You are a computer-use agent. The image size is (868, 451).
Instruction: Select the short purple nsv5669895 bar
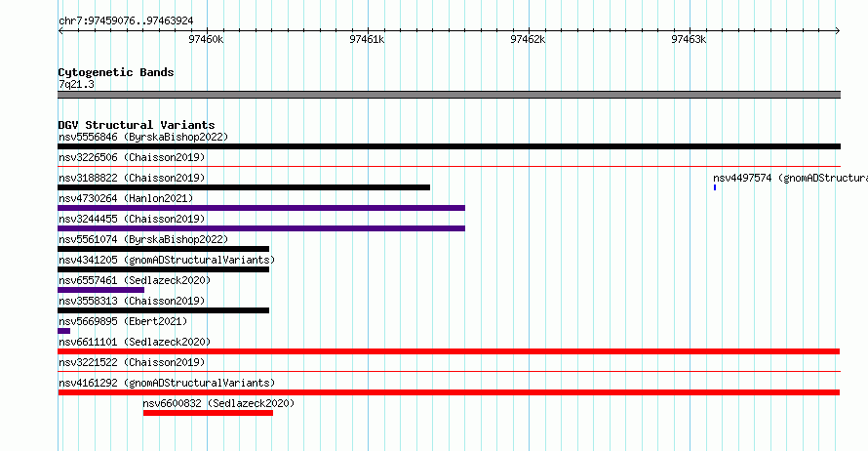click(x=63, y=331)
